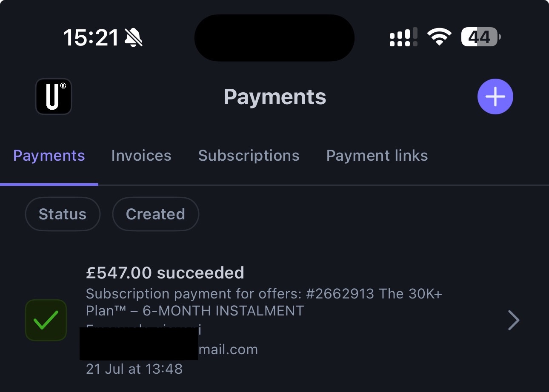Image resolution: width=549 pixels, height=392 pixels.
Task: Switch to the Invoices tab
Action: (x=141, y=156)
